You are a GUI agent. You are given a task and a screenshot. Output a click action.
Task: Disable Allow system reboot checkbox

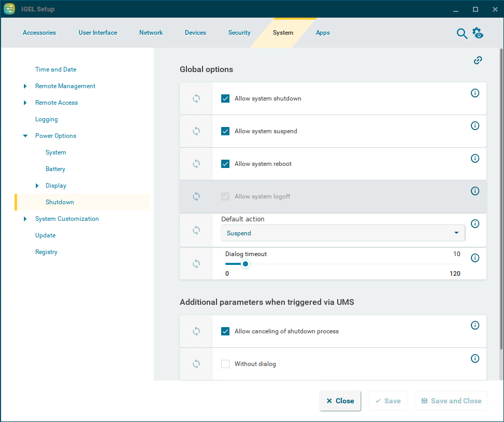pos(225,164)
